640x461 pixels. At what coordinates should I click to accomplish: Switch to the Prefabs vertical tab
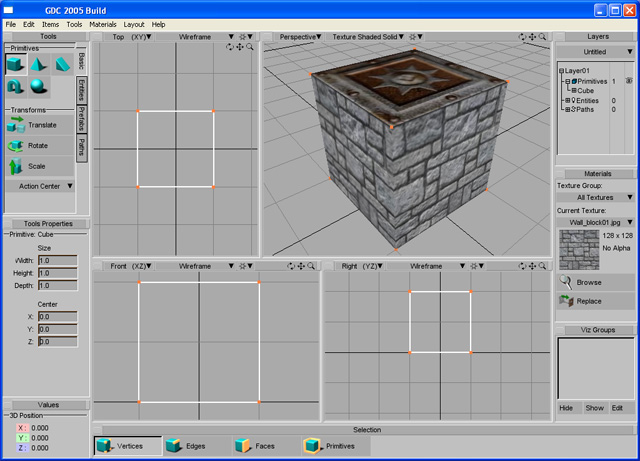82,118
